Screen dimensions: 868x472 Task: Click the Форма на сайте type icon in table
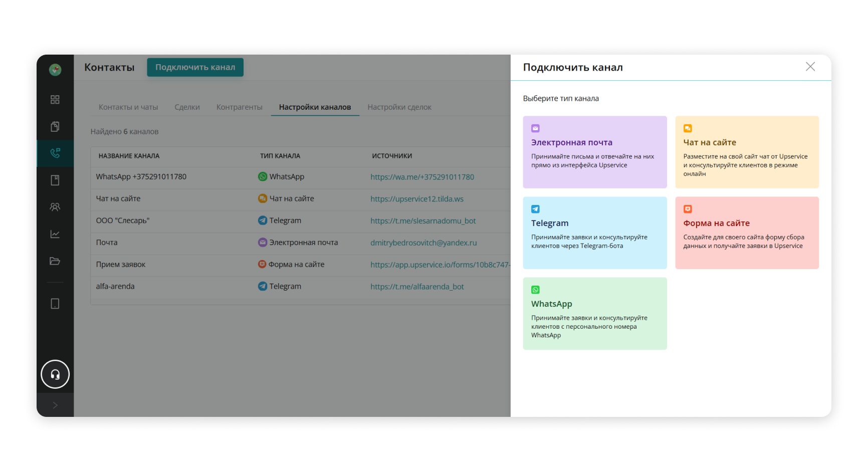262,264
